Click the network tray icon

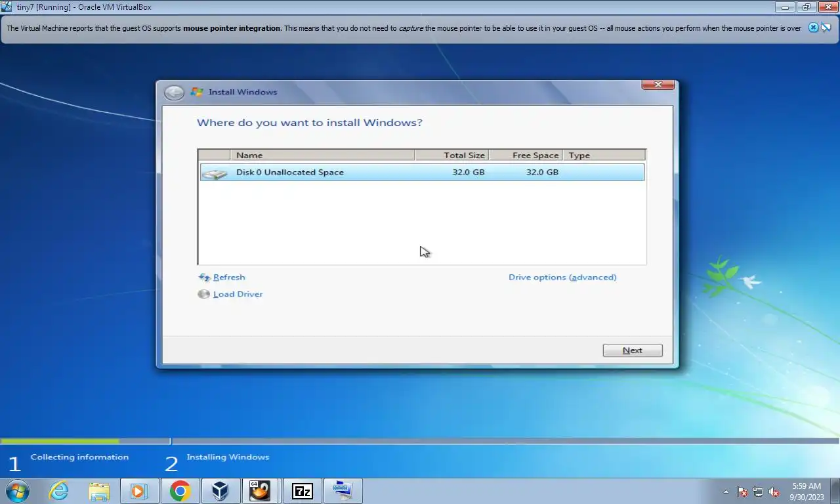(x=758, y=492)
